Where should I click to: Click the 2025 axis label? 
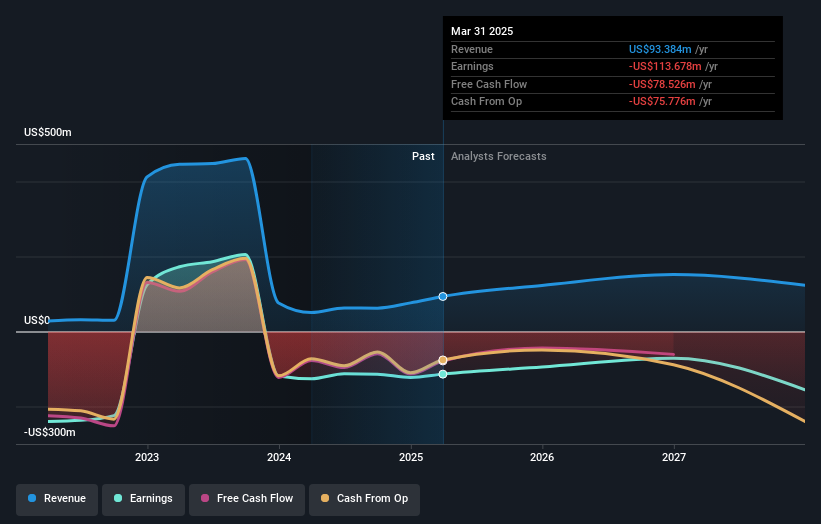[411, 458]
